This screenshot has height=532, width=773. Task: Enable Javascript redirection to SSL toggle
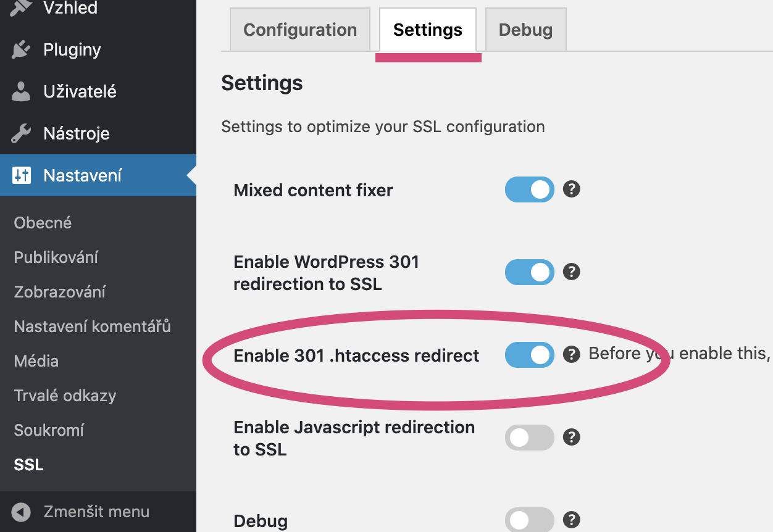click(529, 438)
